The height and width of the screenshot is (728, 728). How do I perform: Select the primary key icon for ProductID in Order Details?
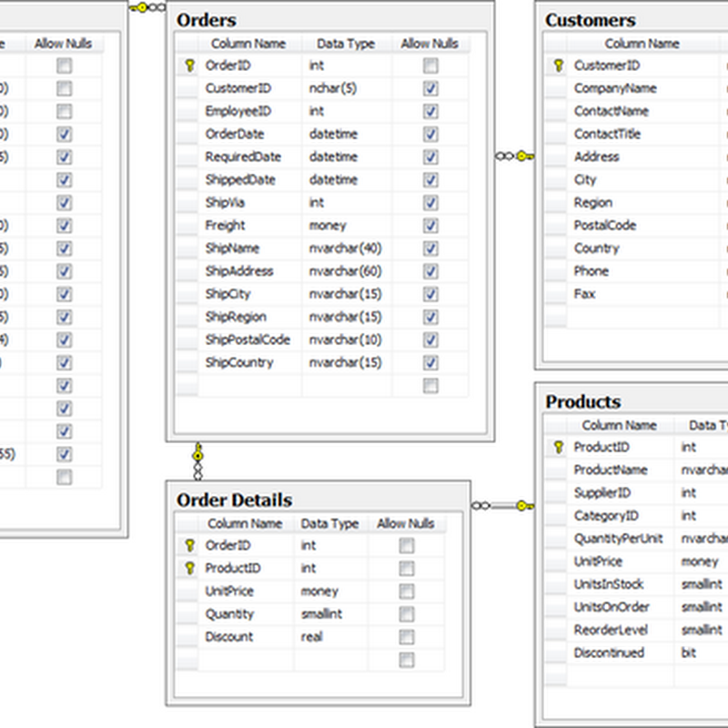pyautogui.click(x=187, y=568)
